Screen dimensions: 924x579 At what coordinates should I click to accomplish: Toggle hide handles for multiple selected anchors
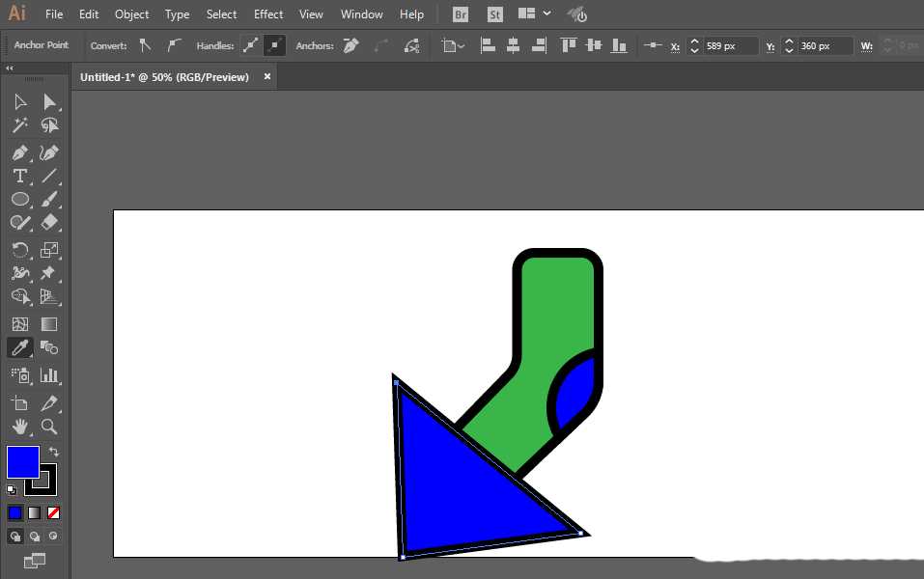click(274, 45)
